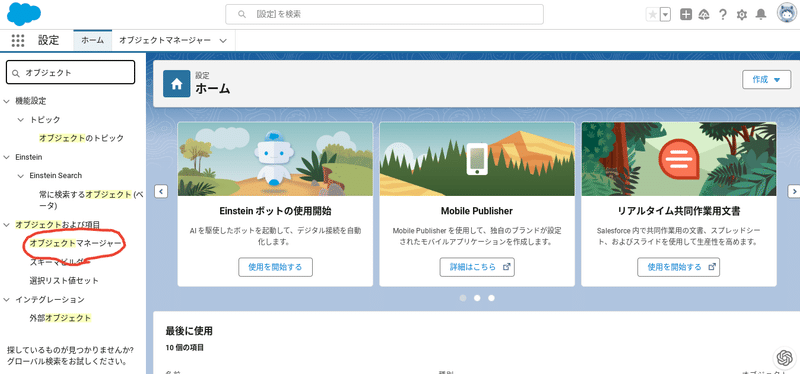
Task: Click the Trailhead guidance icon
Action: click(704, 15)
